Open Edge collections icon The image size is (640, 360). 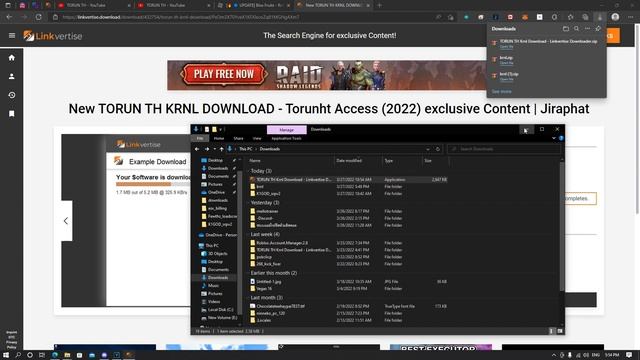[585, 17]
